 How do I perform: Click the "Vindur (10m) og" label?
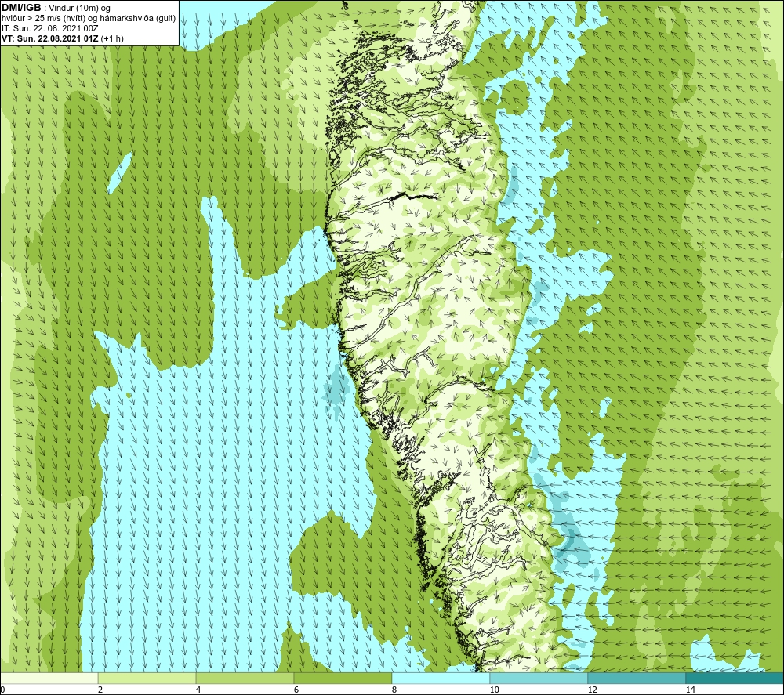tap(81, 9)
